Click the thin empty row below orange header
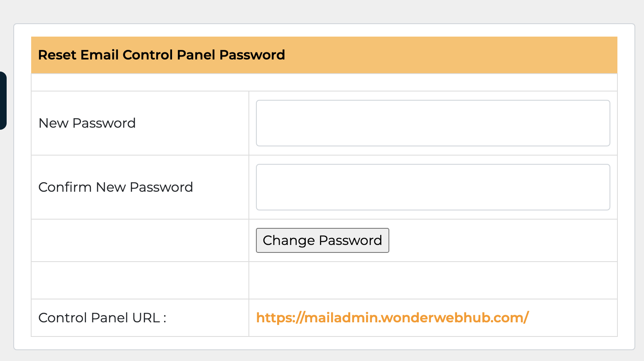 coord(324,82)
